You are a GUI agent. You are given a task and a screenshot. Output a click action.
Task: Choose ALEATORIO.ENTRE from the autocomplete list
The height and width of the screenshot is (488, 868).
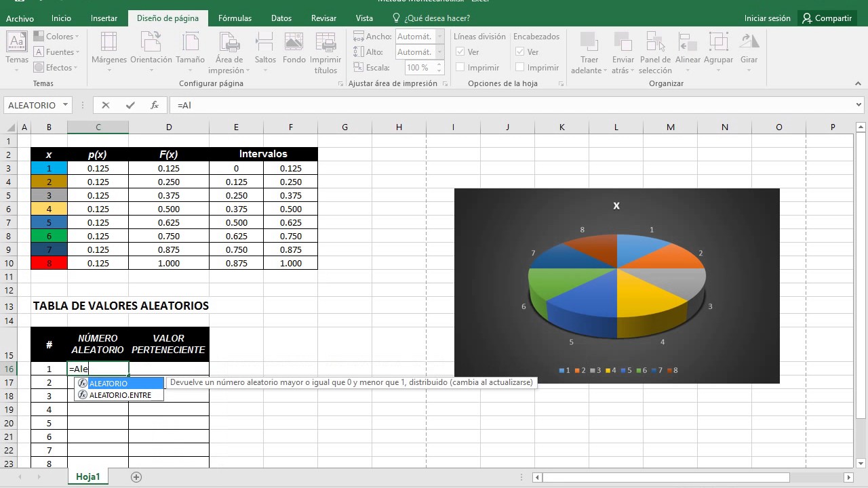tap(119, 395)
